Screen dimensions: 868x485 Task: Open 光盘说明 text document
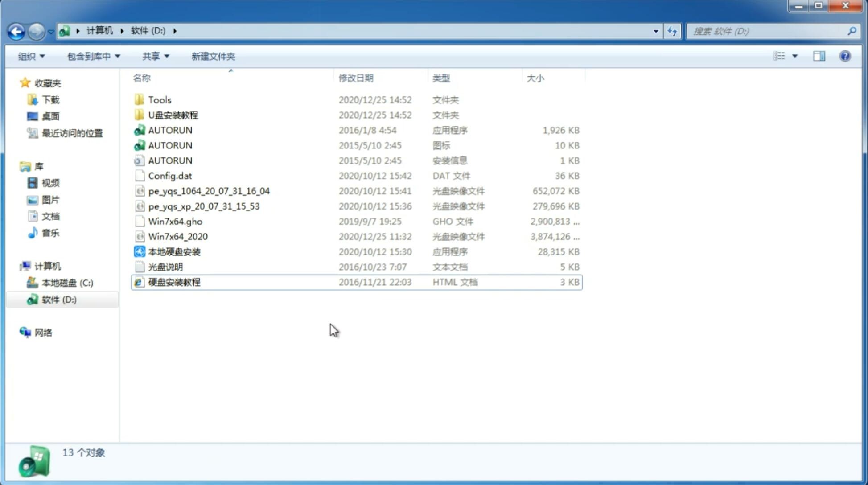tap(166, 267)
